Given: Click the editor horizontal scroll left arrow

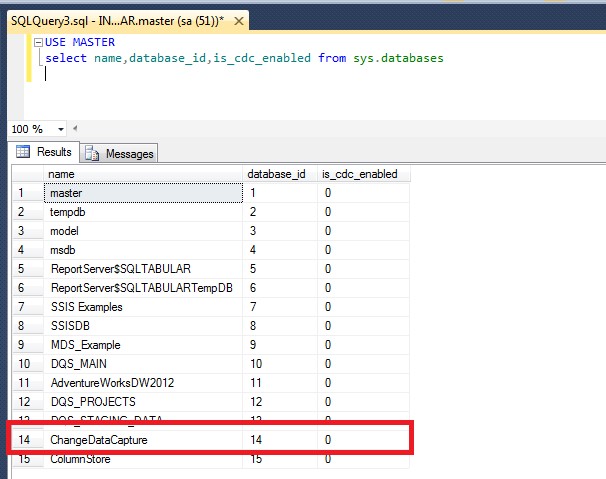Looking at the screenshot, I should click(x=77, y=129).
